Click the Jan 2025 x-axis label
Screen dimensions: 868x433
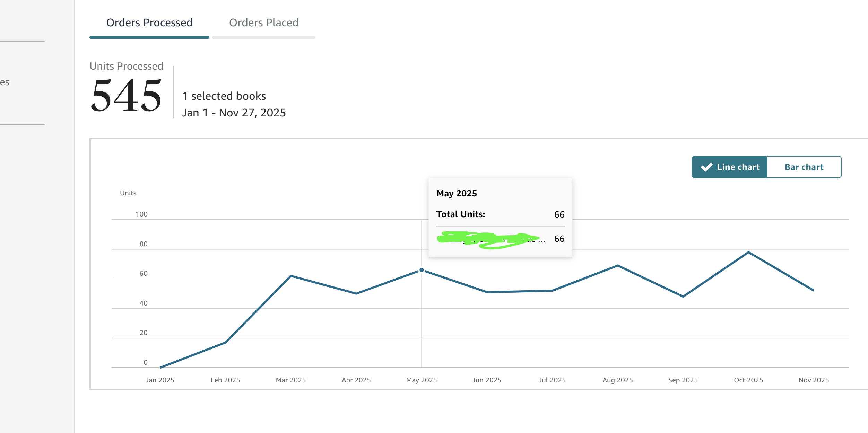pyautogui.click(x=160, y=380)
